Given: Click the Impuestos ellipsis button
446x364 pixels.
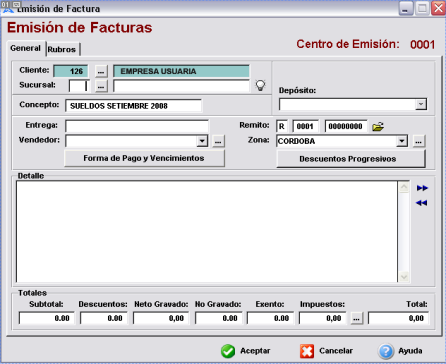Looking at the screenshot, I should click(x=357, y=318).
